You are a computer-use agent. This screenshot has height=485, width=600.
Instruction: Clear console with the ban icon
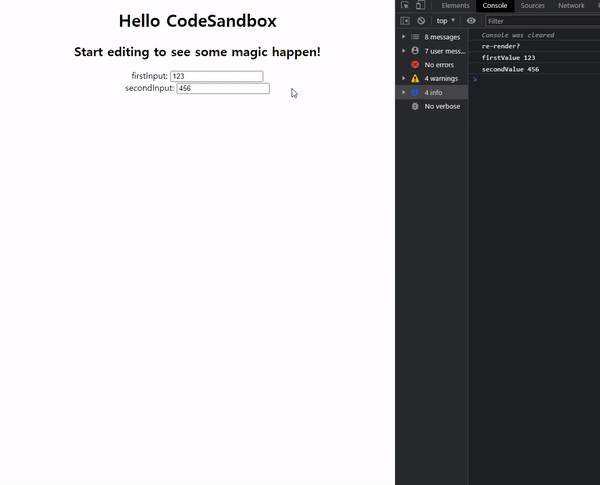point(421,21)
